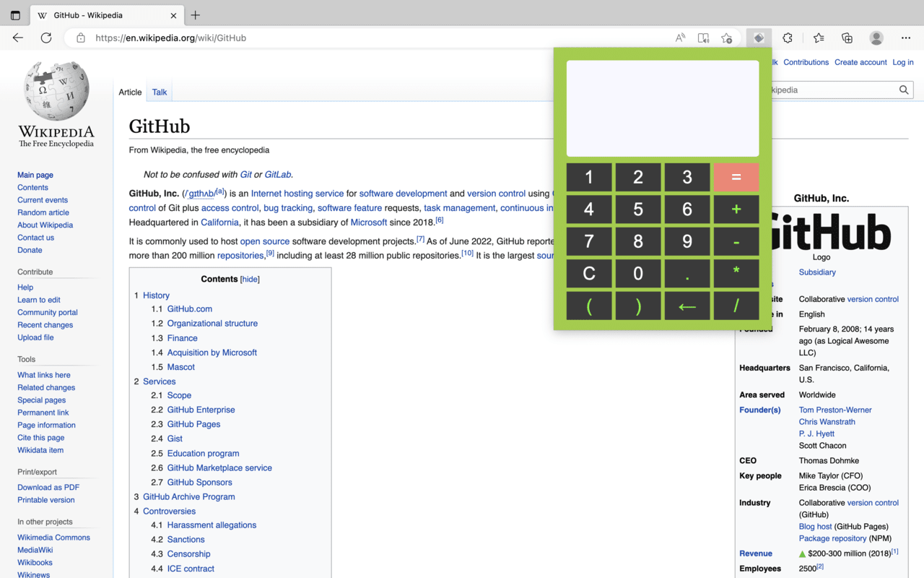Click the calculator equals button
Image resolution: width=924 pixels, height=578 pixels.
tap(736, 177)
